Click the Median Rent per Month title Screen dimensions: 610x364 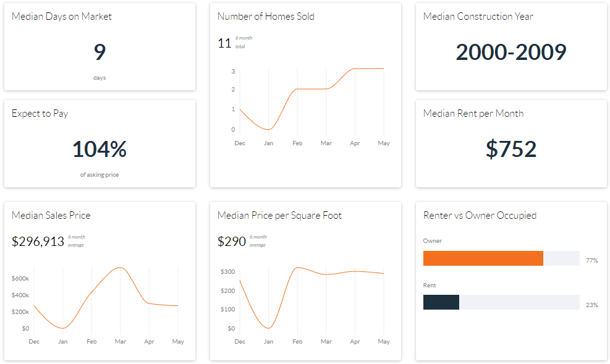pos(473,114)
